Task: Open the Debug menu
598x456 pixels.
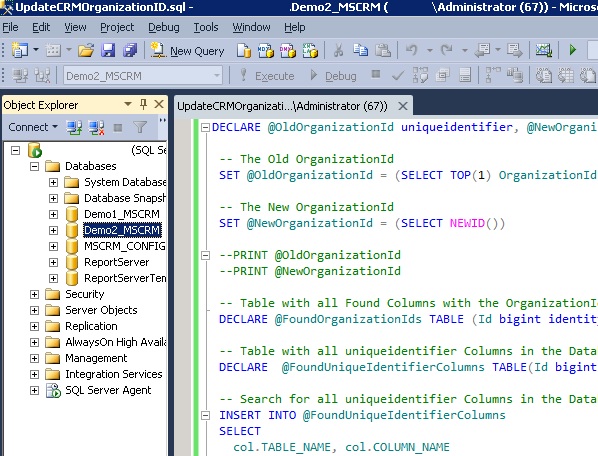Action: [x=164, y=27]
